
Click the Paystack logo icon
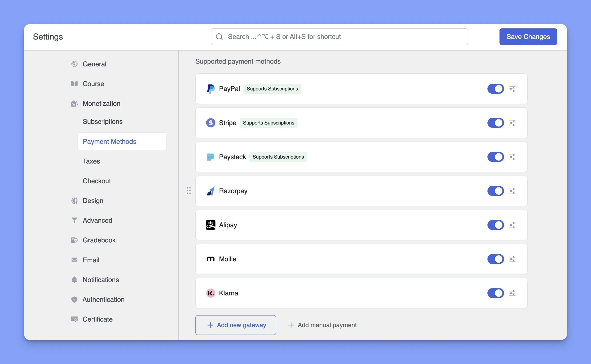coord(210,157)
